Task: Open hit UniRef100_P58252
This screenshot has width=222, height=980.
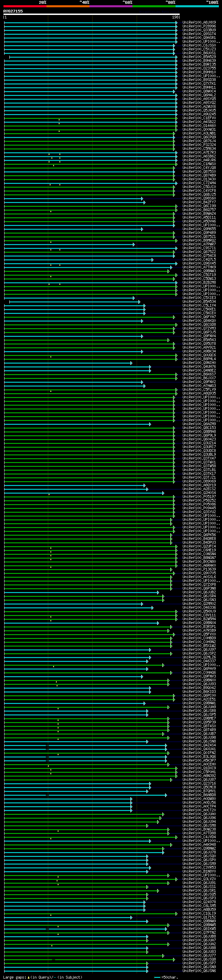Action: tap(199, 500)
